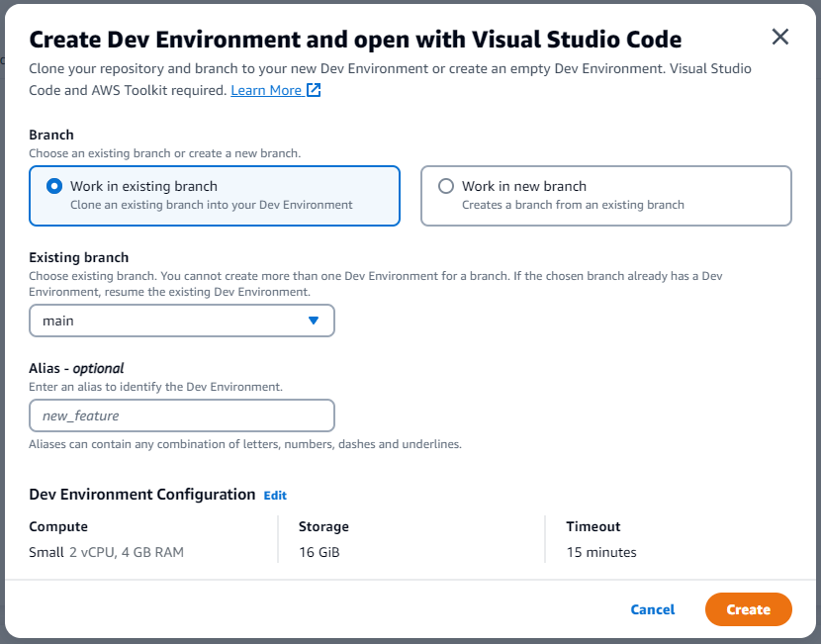The width and height of the screenshot is (821, 644).
Task: Click the Branch section label
Action: pyautogui.click(x=51, y=136)
